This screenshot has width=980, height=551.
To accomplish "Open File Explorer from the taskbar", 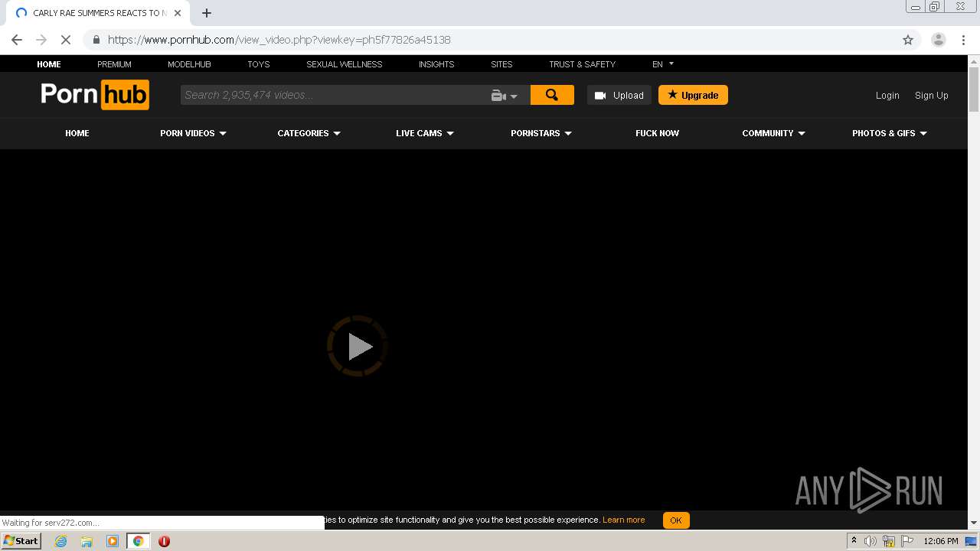I will click(87, 541).
